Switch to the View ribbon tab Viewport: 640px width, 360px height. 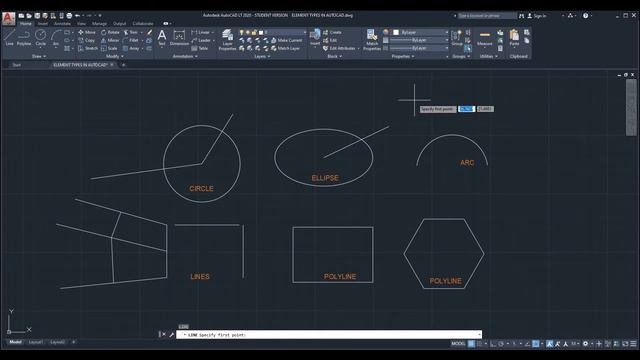click(x=81, y=24)
